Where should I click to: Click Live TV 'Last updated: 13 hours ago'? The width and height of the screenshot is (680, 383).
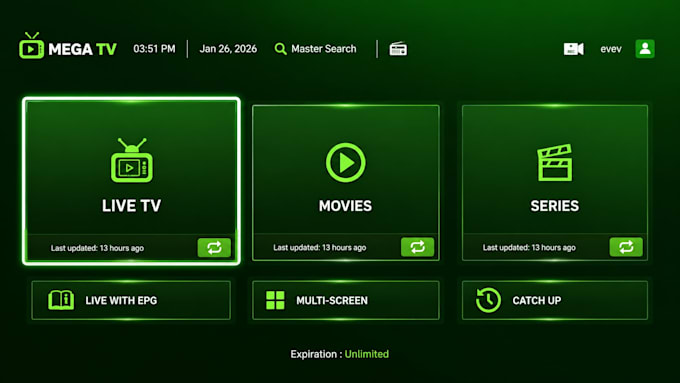(97, 248)
